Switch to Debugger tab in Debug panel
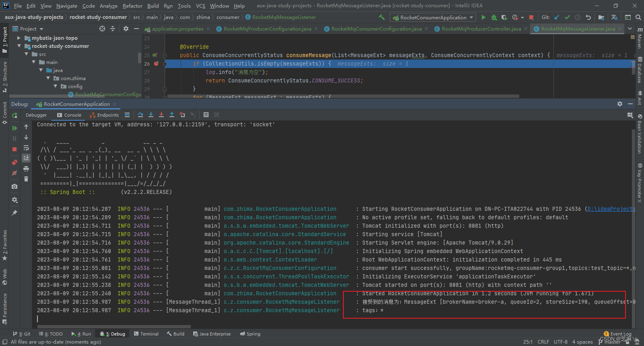 pos(36,115)
